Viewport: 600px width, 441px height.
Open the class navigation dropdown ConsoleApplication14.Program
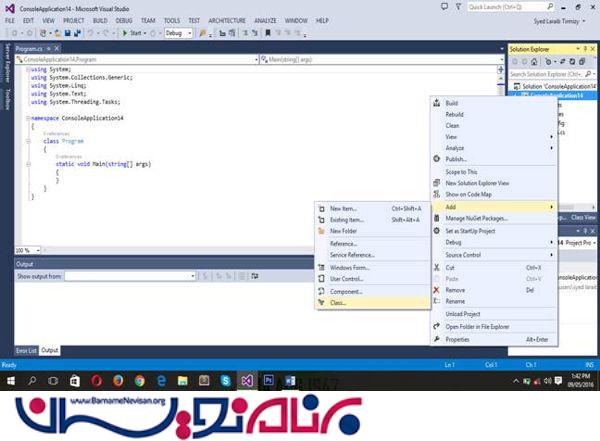[x=137, y=59]
